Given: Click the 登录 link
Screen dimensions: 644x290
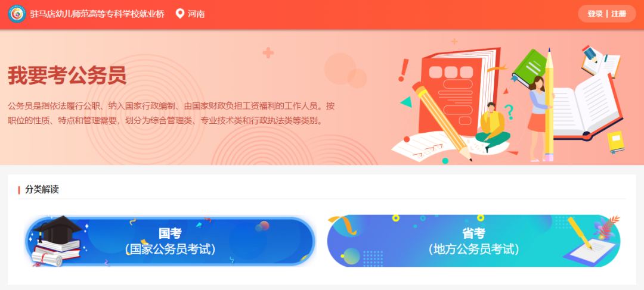Looking at the screenshot, I should (595, 14).
